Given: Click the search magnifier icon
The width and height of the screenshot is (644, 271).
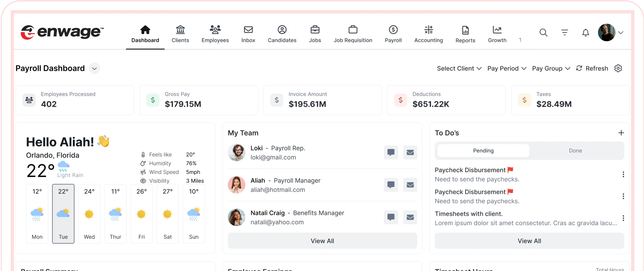Looking at the screenshot, I should [543, 33].
